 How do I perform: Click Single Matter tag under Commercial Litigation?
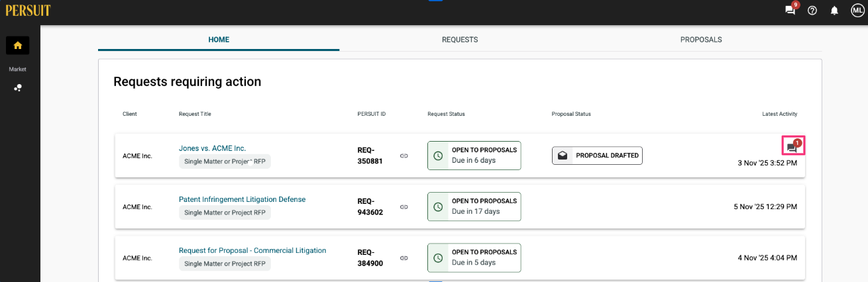point(225,263)
